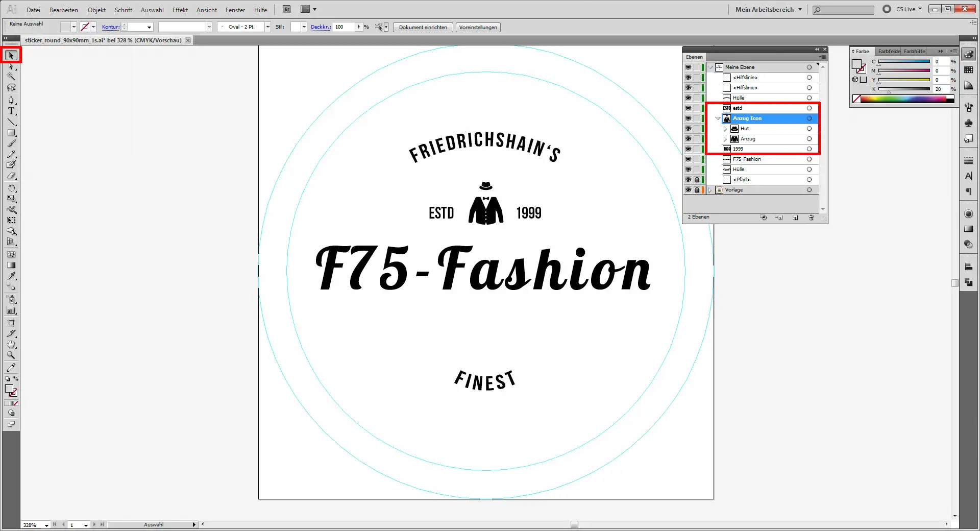Open the Effekt menu
This screenshot has width=980, height=531.
[x=180, y=10]
